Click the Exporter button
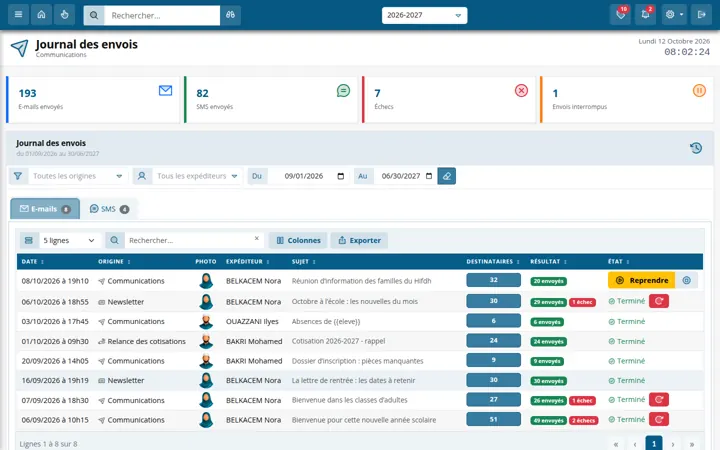 (x=359, y=240)
